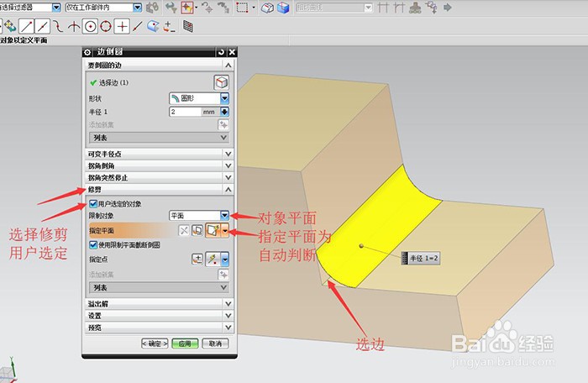Screen dimensions: 588x383
Task: Click the radius drag handle sphere on blend
Action: (361, 246)
